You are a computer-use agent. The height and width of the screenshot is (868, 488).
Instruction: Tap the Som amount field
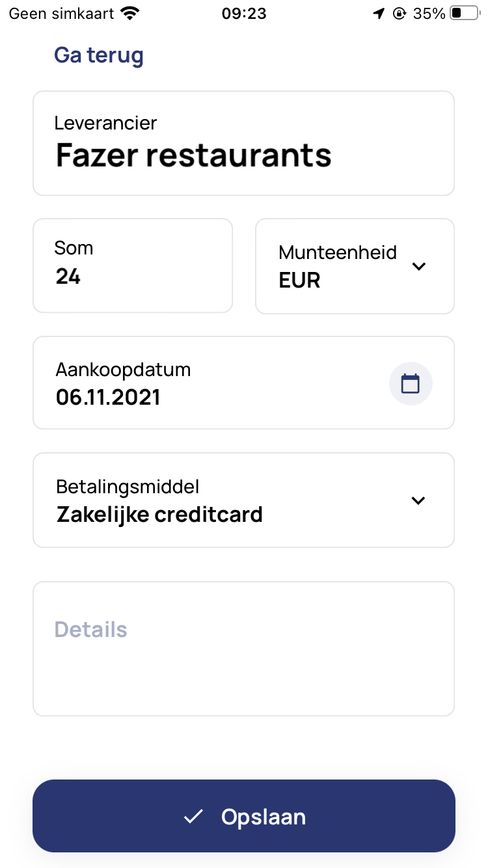tap(133, 265)
